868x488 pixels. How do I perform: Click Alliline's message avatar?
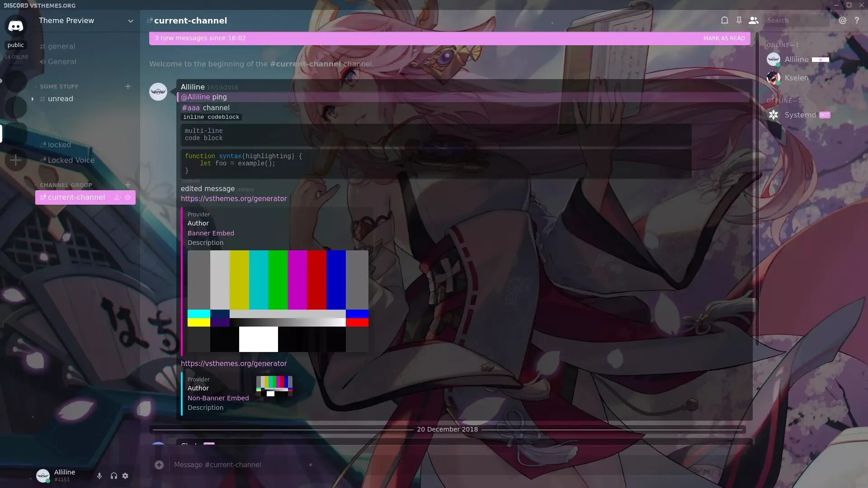coord(158,92)
